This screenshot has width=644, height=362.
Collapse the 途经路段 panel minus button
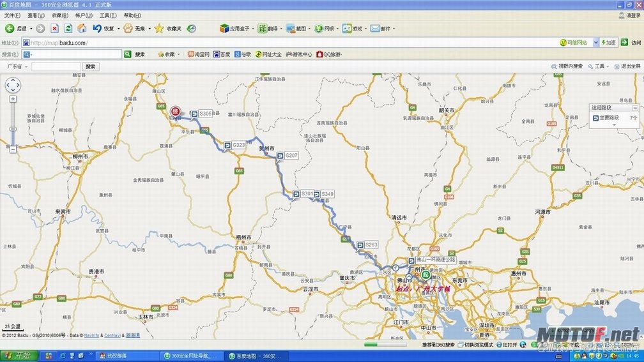(635, 108)
